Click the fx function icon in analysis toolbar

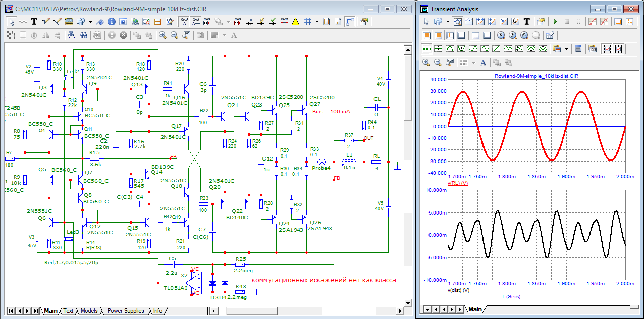(515, 22)
